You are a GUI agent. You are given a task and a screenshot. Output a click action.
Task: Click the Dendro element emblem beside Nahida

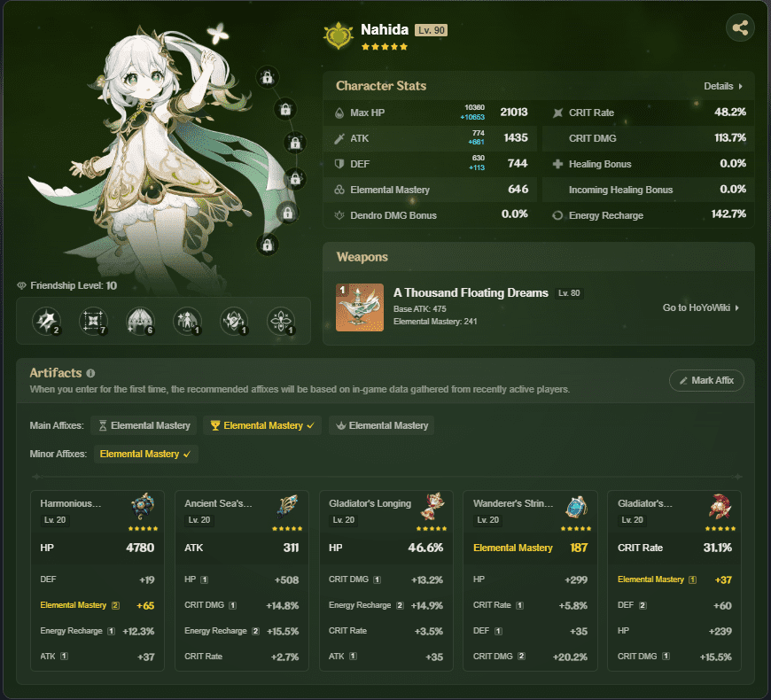(338, 35)
